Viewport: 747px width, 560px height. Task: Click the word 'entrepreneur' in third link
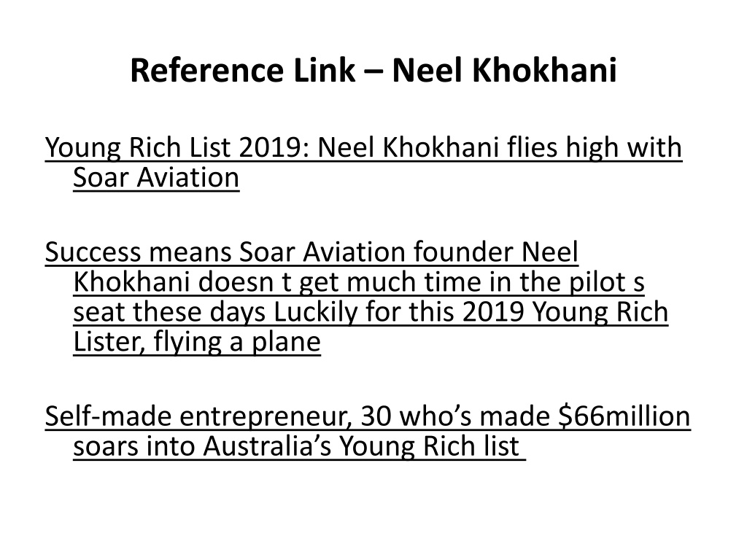point(266,416)
